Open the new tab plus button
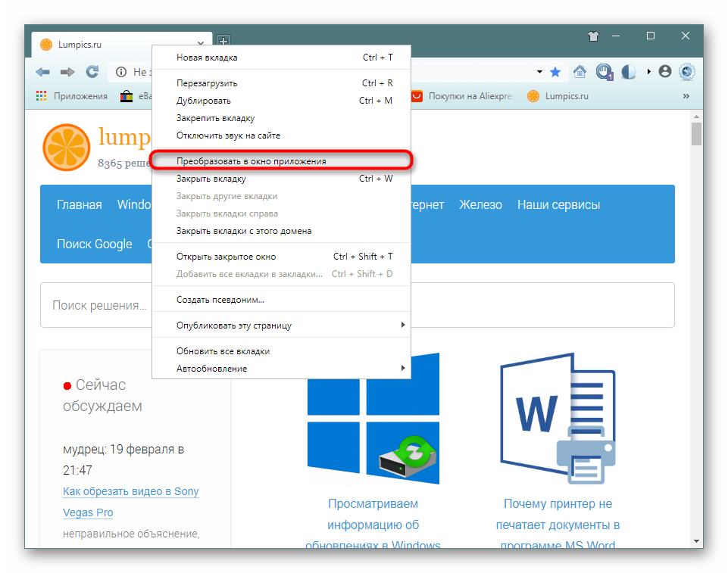728x573 pixels. [223, 41]
